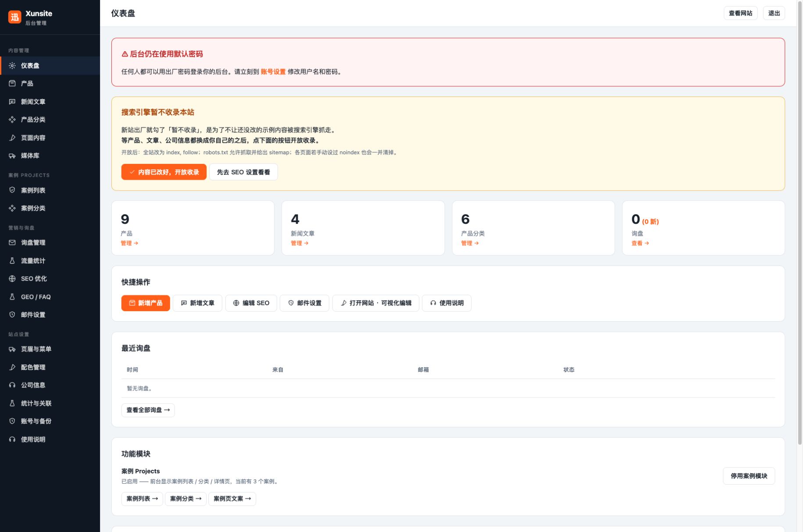Click the 使用说明 sidebar headset icon
This screenshot has height=532, width=803.
pyautogui.click(x=12, y=440)
